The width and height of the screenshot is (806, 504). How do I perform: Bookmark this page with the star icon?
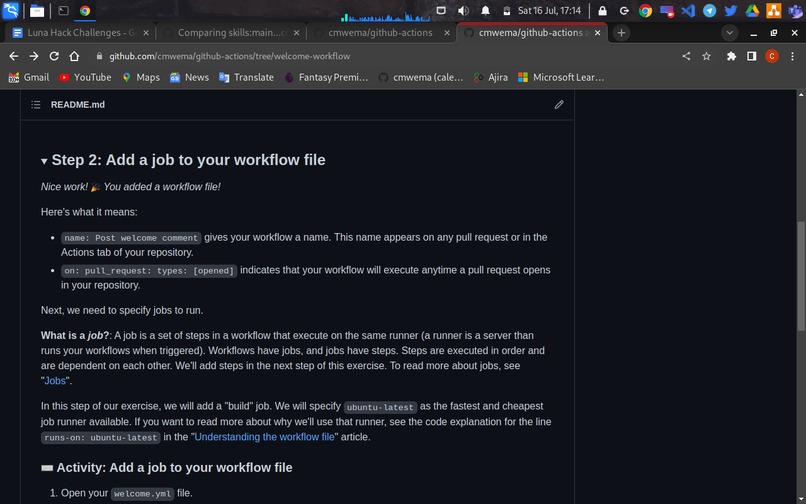[x=706, y=56]
